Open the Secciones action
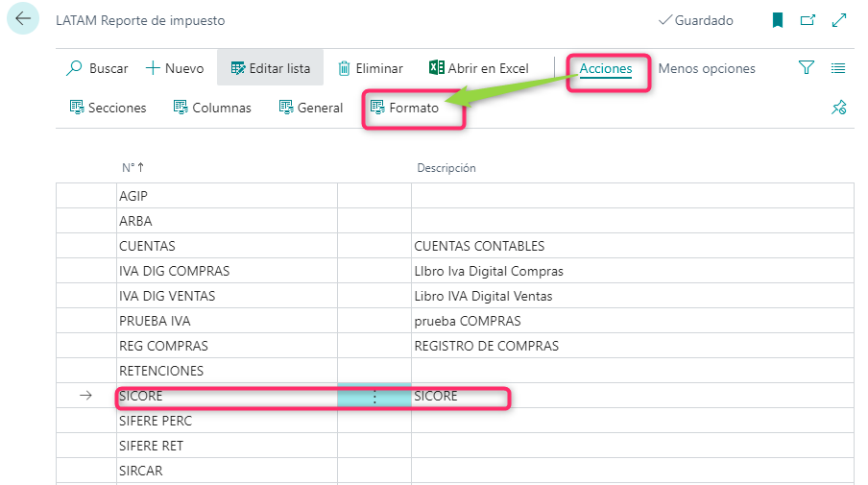Image resolution: width=868 pixels, height=485 pixels. coord(108,108)
